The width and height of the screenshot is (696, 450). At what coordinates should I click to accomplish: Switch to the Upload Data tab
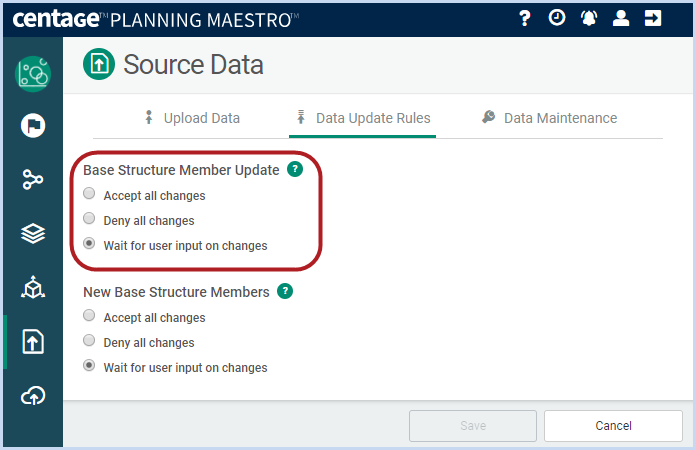(192, 118)
